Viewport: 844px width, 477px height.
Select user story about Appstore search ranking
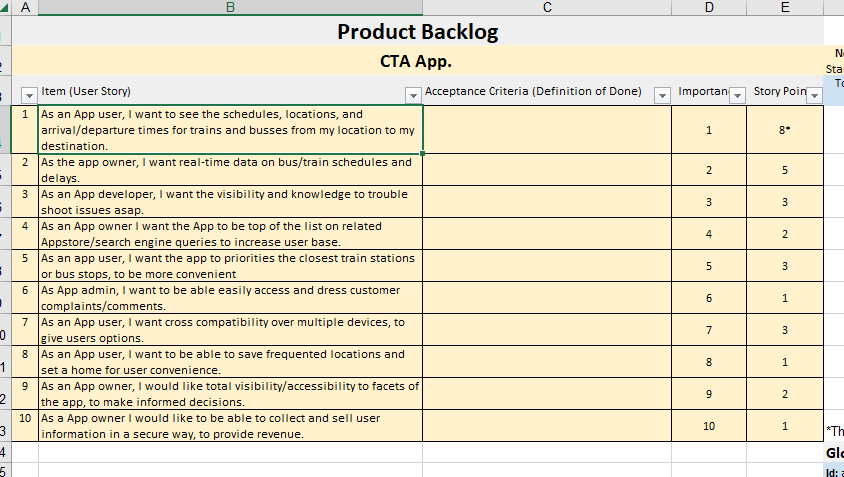point(230,234)
